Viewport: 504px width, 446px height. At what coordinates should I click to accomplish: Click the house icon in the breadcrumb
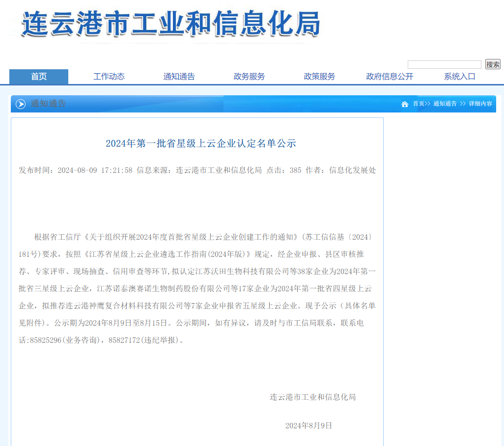click(x=405, y=104)
